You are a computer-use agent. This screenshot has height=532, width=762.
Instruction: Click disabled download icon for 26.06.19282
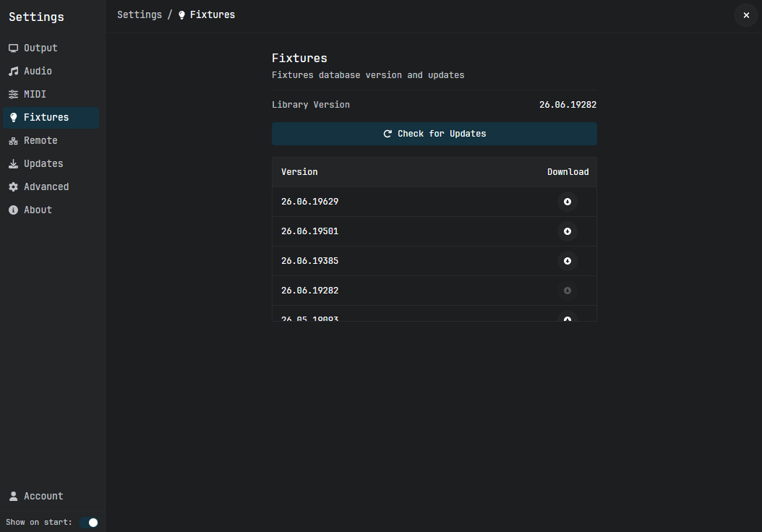pyautogui.click(x=567, y=291)
